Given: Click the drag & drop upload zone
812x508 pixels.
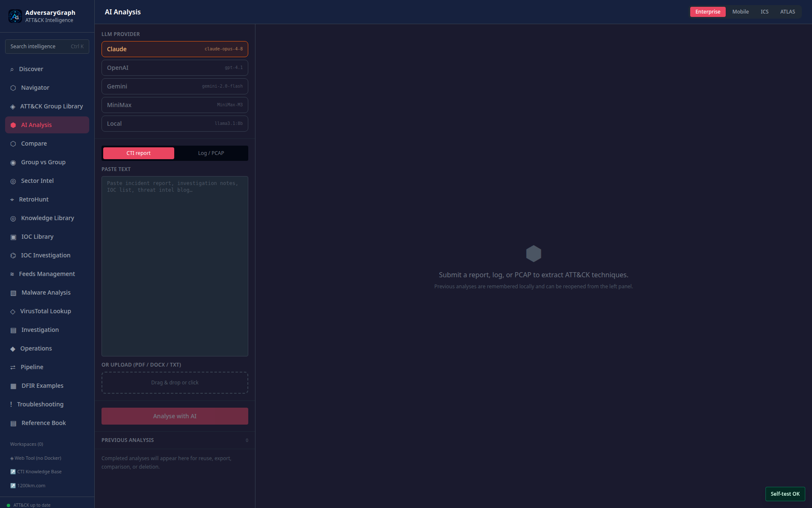Looking at the screenshot, I should (x=175, y=383).
